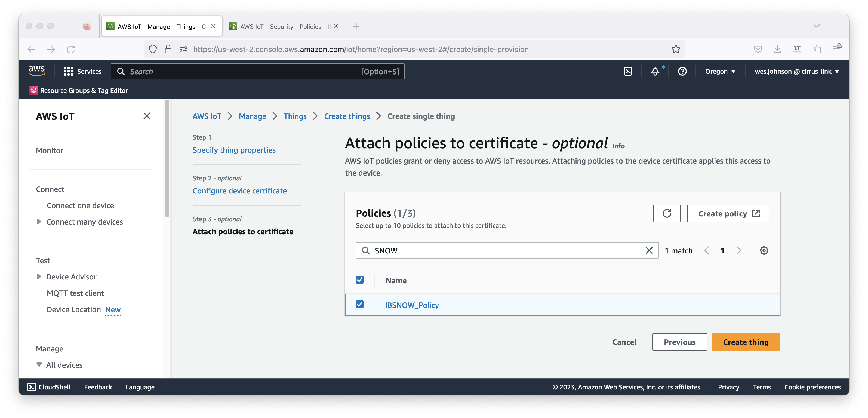Open Device Location page

(74, 309)
